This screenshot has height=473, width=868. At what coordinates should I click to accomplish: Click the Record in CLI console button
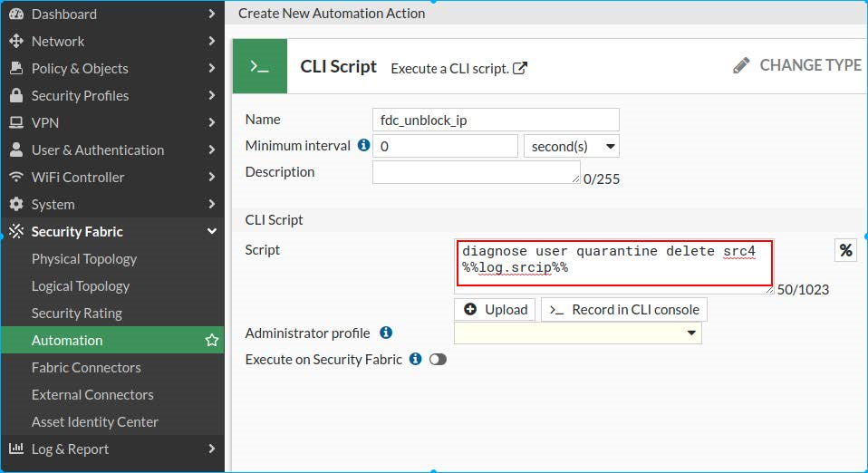624,310
